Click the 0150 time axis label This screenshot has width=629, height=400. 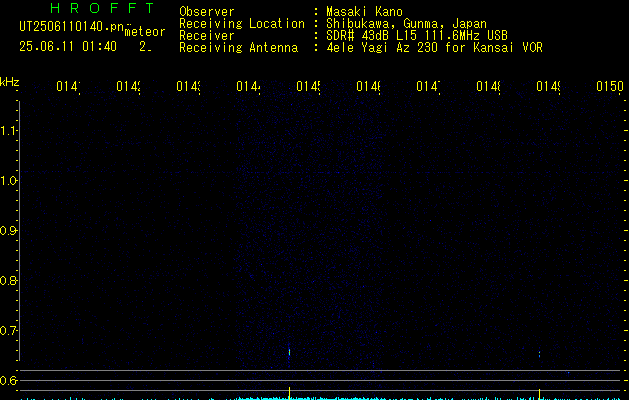tap(610, 86)
